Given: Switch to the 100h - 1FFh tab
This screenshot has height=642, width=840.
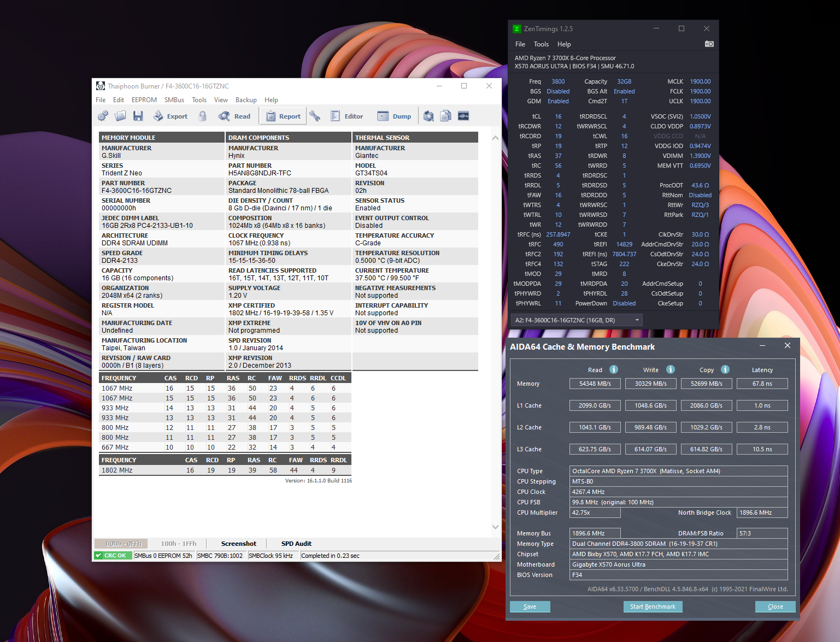Looking at the screenshot, I should (179, 544).
